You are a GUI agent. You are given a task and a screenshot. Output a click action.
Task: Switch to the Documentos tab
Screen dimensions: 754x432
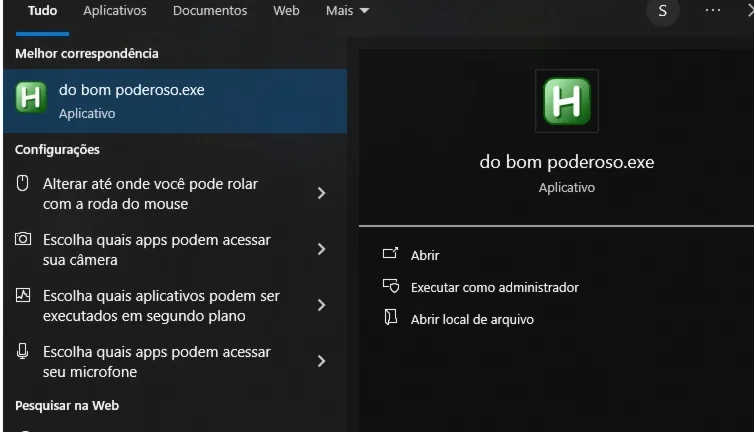click(x=210, y=11)
